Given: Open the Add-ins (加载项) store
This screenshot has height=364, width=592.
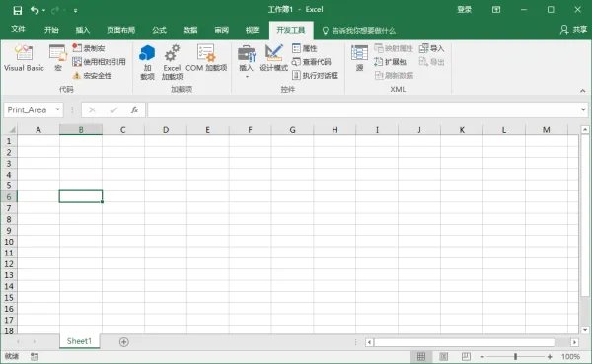Looking at the screenshot, I should [x=147, y=62].
